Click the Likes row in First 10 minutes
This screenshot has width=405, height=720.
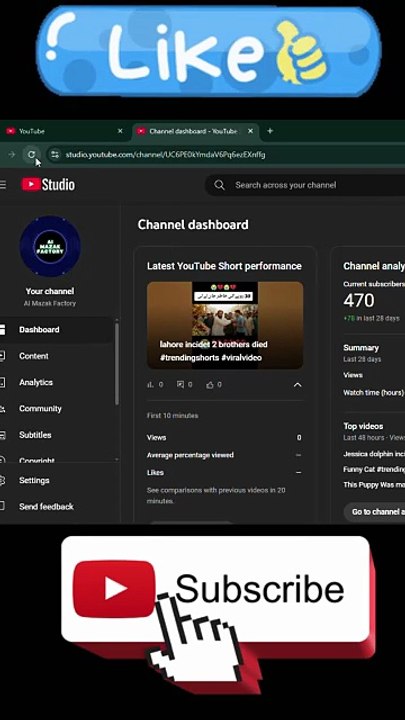[225, 472]
